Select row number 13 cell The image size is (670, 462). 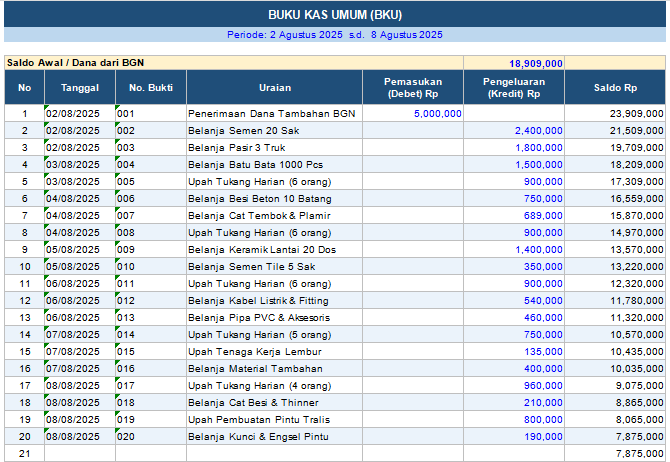point(24,318)
